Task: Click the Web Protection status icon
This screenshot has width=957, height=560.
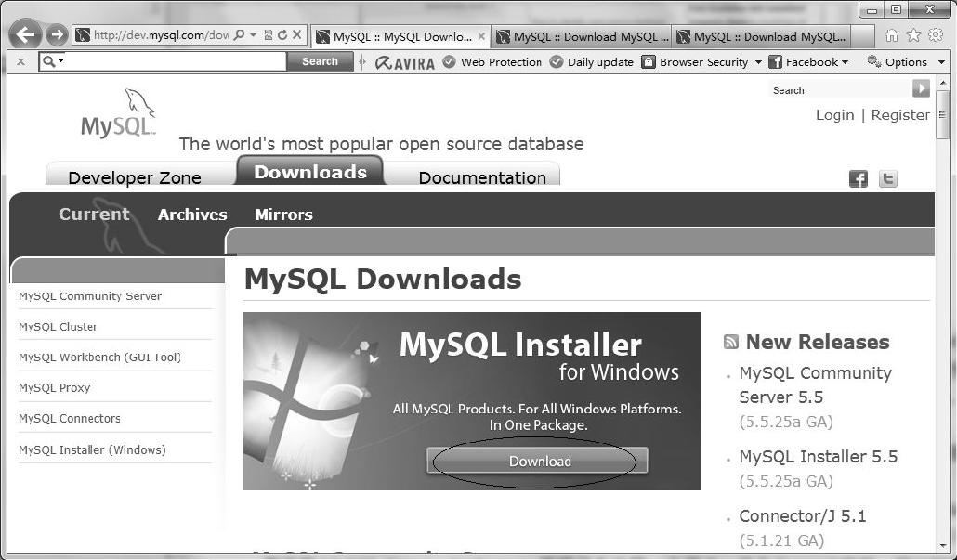Action: [449, 61]
